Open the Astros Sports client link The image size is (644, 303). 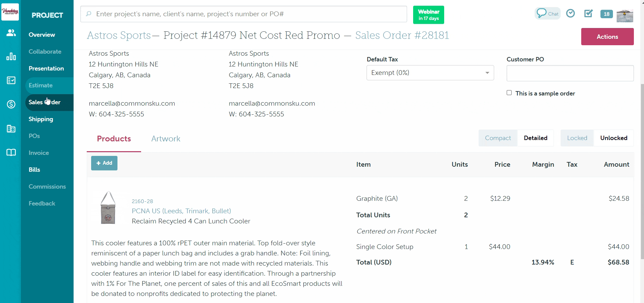(119, 35)
